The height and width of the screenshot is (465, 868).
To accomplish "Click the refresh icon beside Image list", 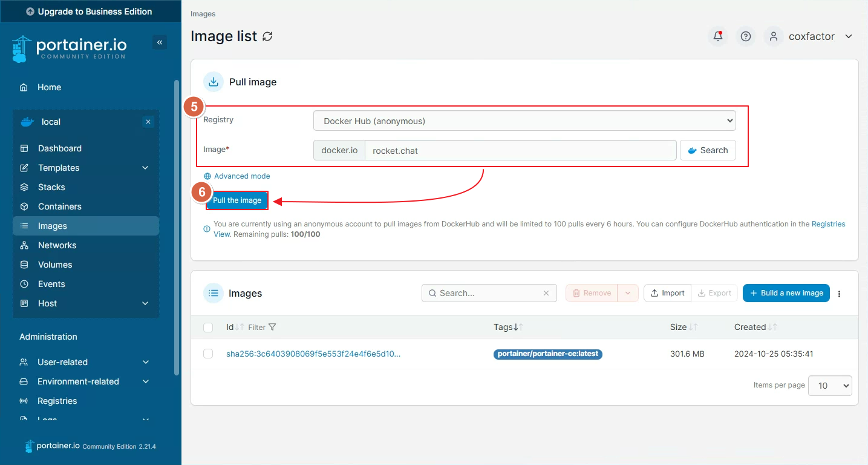I will 267,36.
